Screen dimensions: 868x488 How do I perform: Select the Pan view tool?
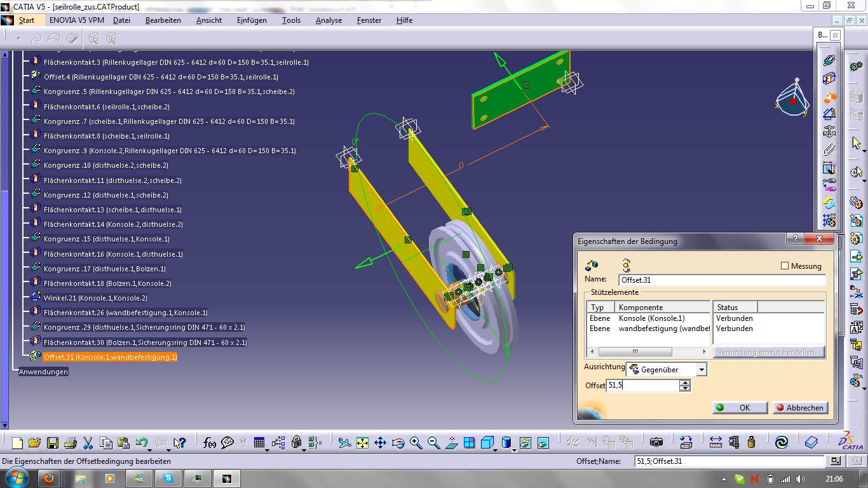click(x=380, y=443)
